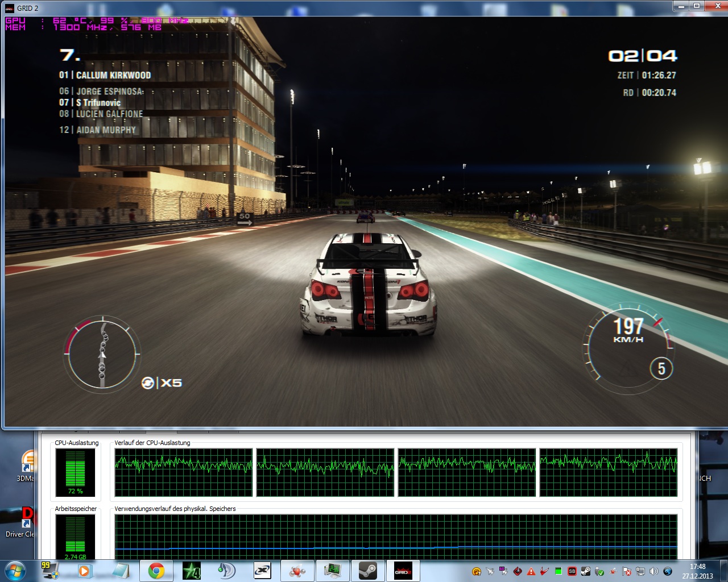This screenshot has height=582, width=728.
Task: Switch to the Task Manager taskbar button
Action: pyautogui.click(x=332, y=571)
